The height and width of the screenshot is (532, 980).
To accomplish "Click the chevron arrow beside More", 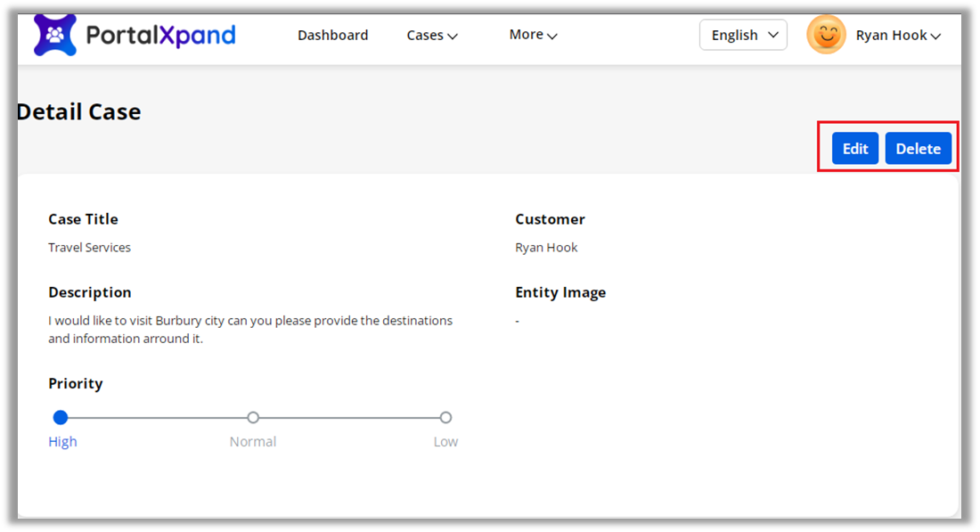I will [x=552, y=37].
